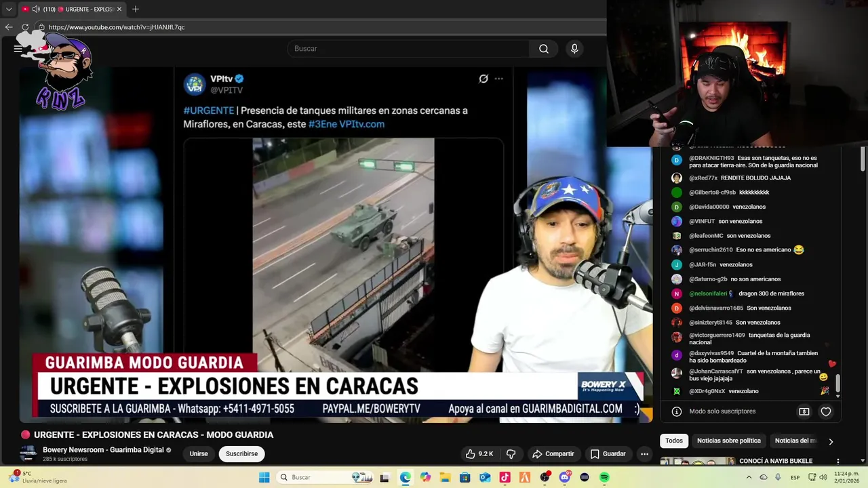Open the chat info icon beside Modo solo suscriptores

[x=676, y=411]
